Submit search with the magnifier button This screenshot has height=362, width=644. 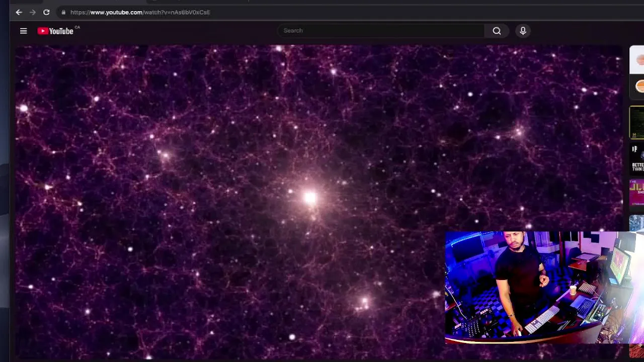pos(497,31)
